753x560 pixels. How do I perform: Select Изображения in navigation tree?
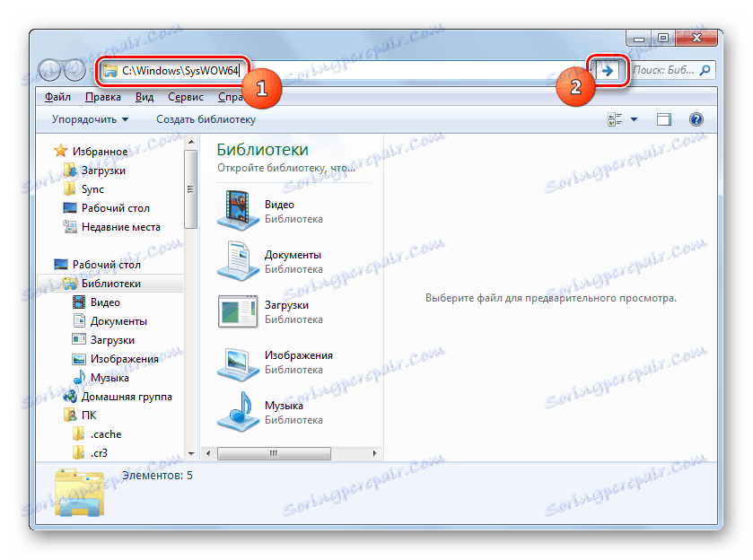point(125,359)
